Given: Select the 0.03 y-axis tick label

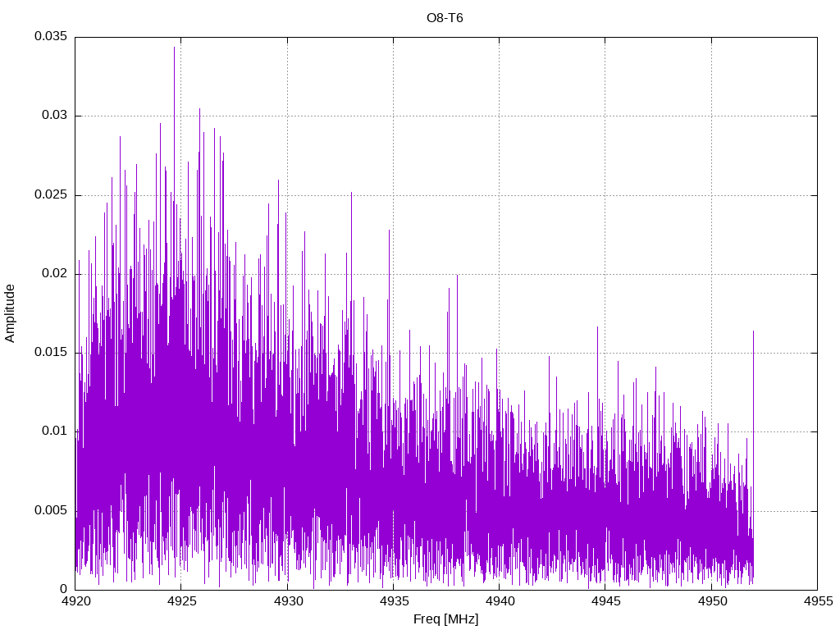Looking at the screenshot, I should point(53,116).
